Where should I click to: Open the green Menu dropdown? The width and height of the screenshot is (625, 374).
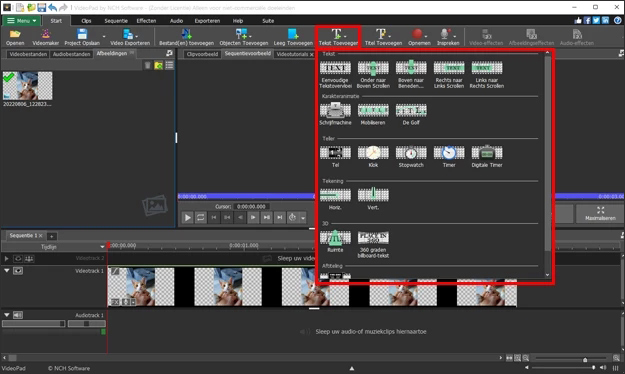(22, 21)
